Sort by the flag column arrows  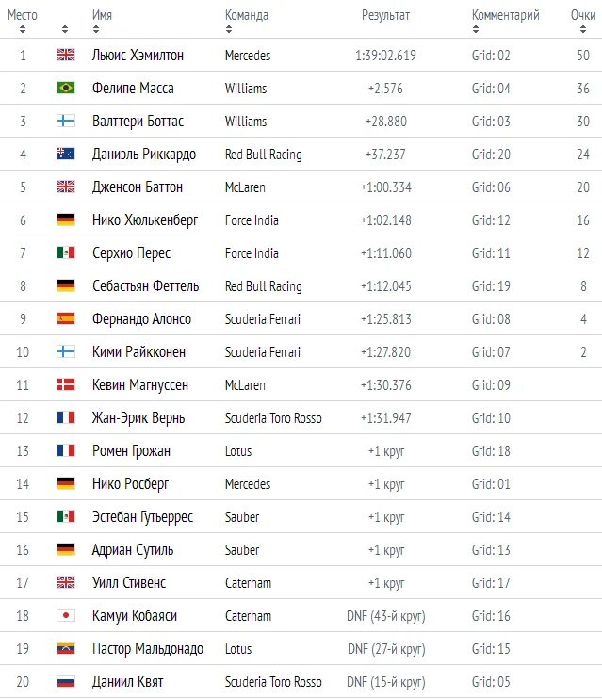(x=65, y=29)
